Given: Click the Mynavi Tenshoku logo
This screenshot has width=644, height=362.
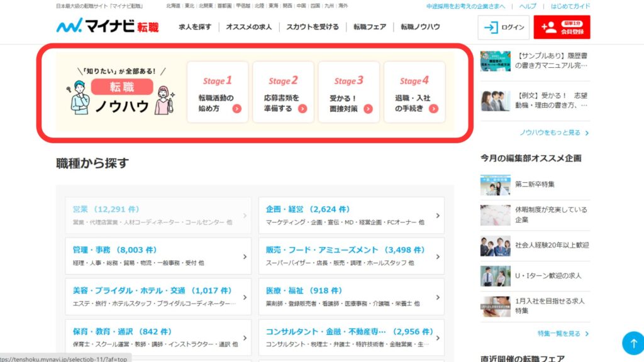Looking at the screenshot, I should point(108,27).
